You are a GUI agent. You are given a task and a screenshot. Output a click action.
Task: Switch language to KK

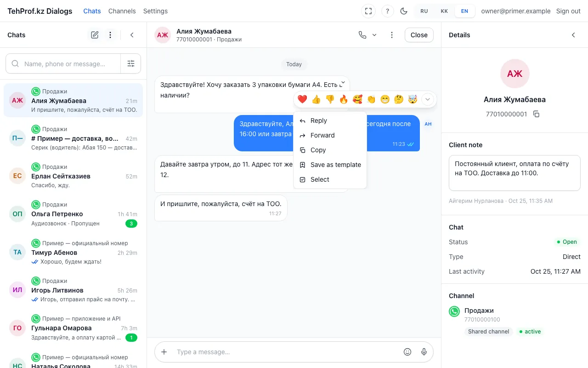point(444,11)
